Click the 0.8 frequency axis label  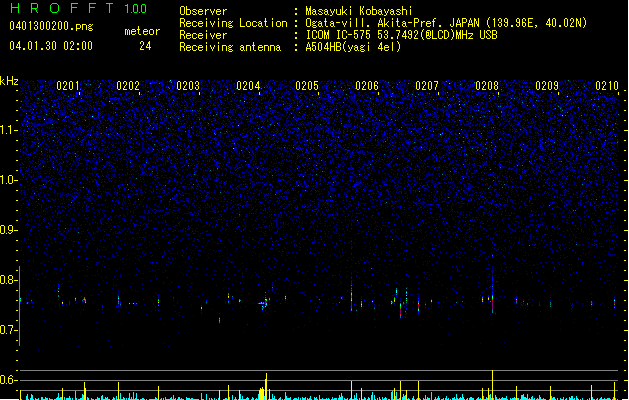point(9,280)
